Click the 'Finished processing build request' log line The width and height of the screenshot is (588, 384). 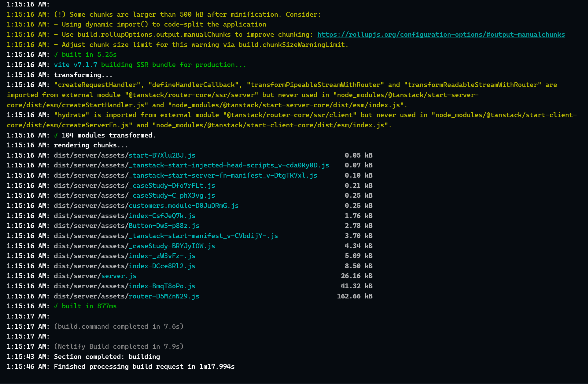pos(144,366)
